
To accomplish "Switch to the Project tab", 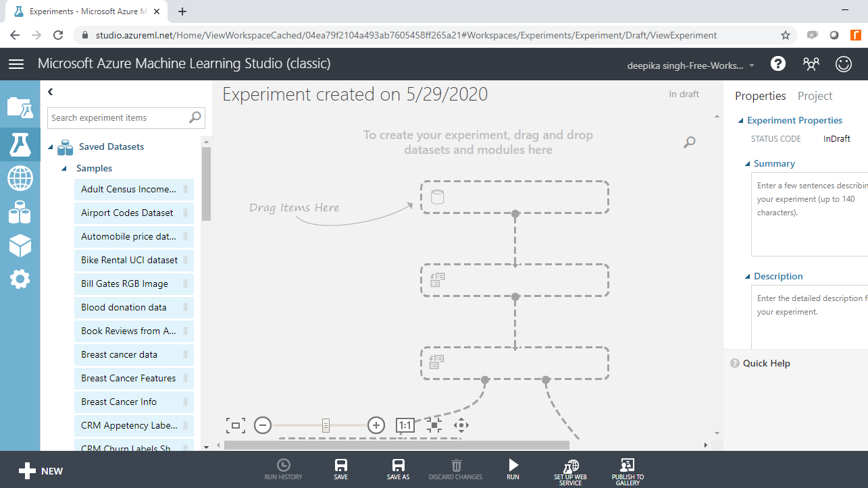I will 815,96.
